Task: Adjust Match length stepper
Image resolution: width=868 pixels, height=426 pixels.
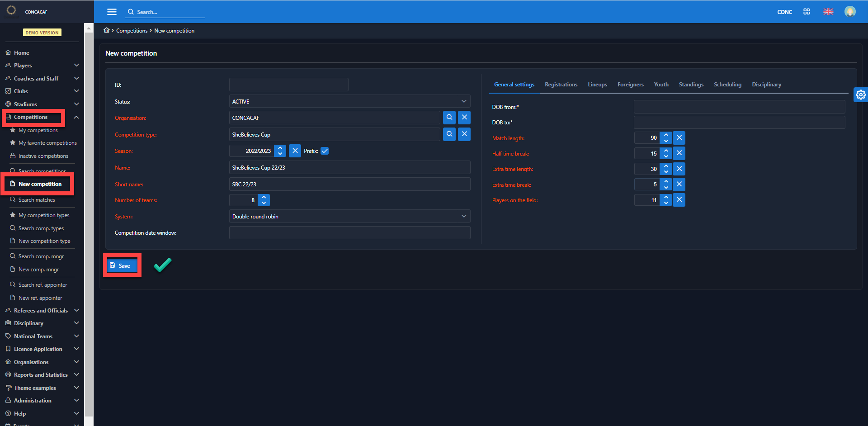Action: [666, 138]
